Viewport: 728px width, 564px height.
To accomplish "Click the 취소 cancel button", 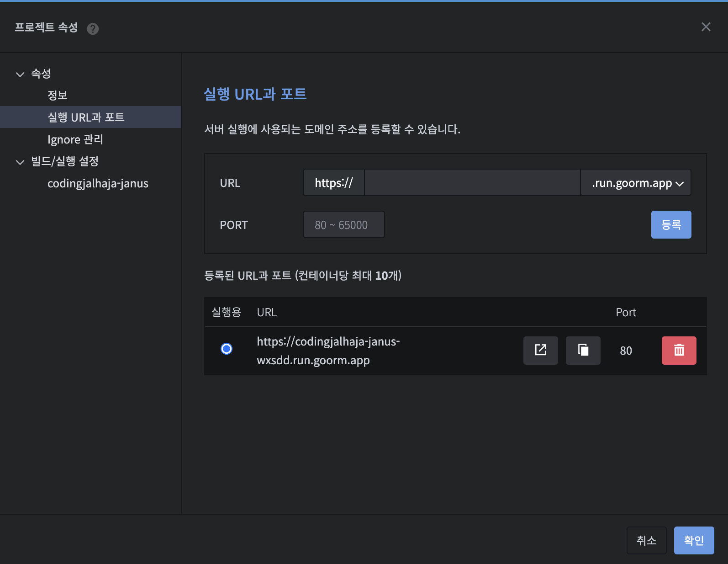I will pyautogui.click(x=646, y=540).
